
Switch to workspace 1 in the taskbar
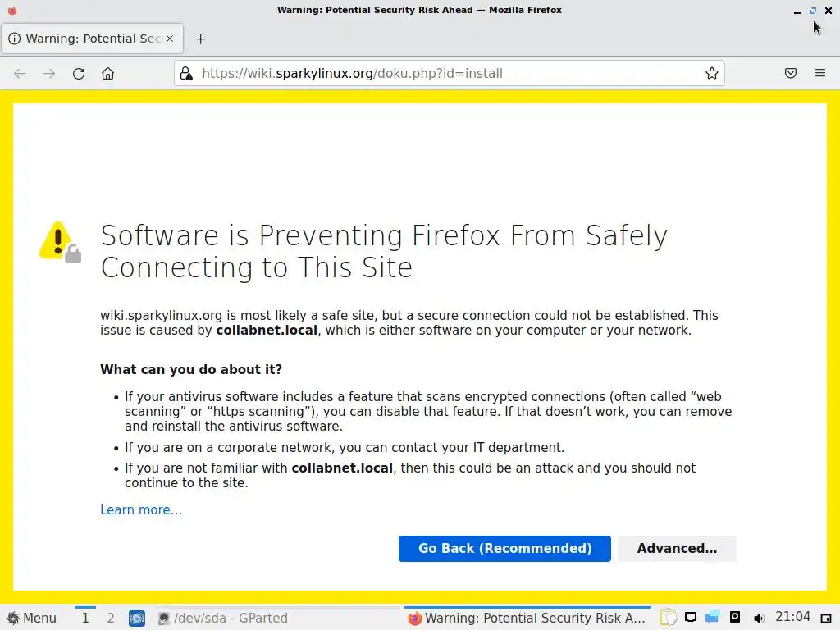(x=85, y=619)
